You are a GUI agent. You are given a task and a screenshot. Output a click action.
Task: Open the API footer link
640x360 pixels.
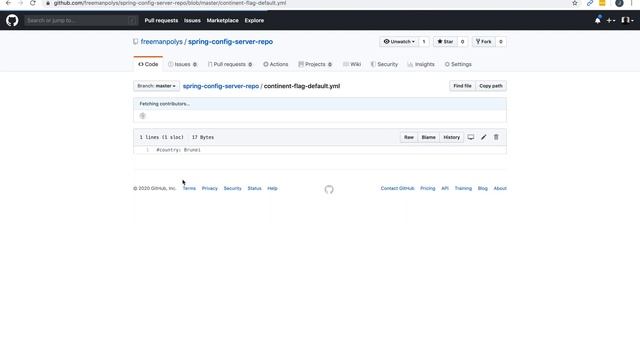[x=445, y=189]
